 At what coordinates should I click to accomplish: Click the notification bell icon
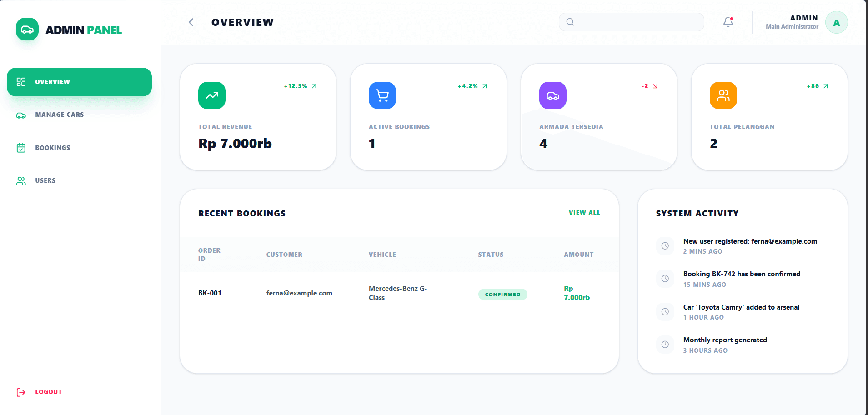[728, 22]
